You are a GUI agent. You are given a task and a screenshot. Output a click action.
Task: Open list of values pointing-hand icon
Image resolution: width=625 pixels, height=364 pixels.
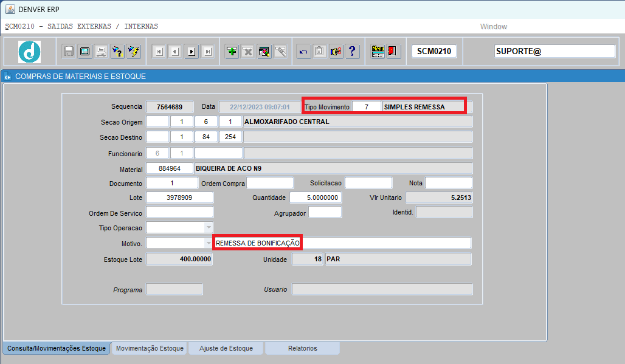click(336, 52)
